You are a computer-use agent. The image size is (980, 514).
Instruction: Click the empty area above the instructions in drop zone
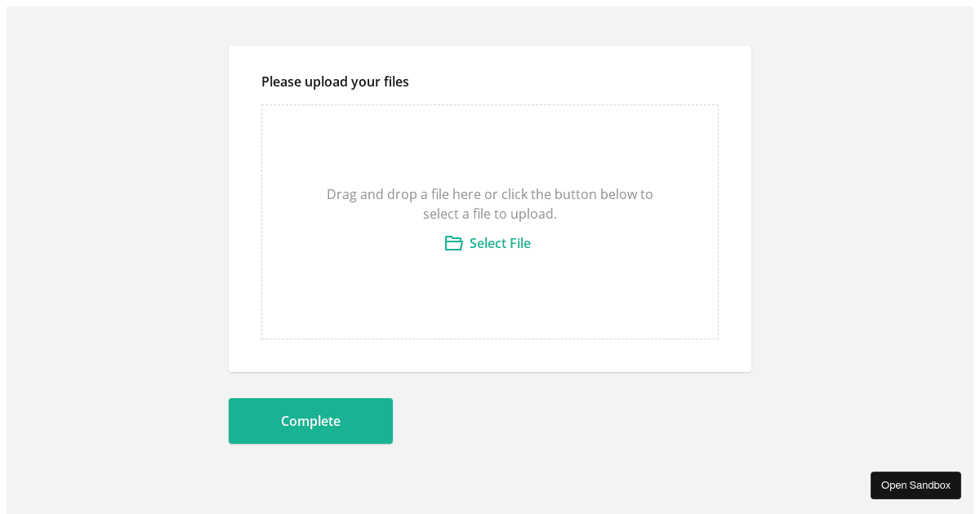[x=490, y=143]
